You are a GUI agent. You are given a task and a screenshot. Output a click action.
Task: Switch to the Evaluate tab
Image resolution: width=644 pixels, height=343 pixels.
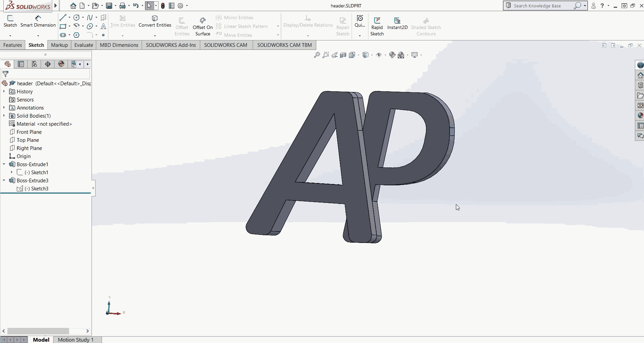(x=83, y=45)
